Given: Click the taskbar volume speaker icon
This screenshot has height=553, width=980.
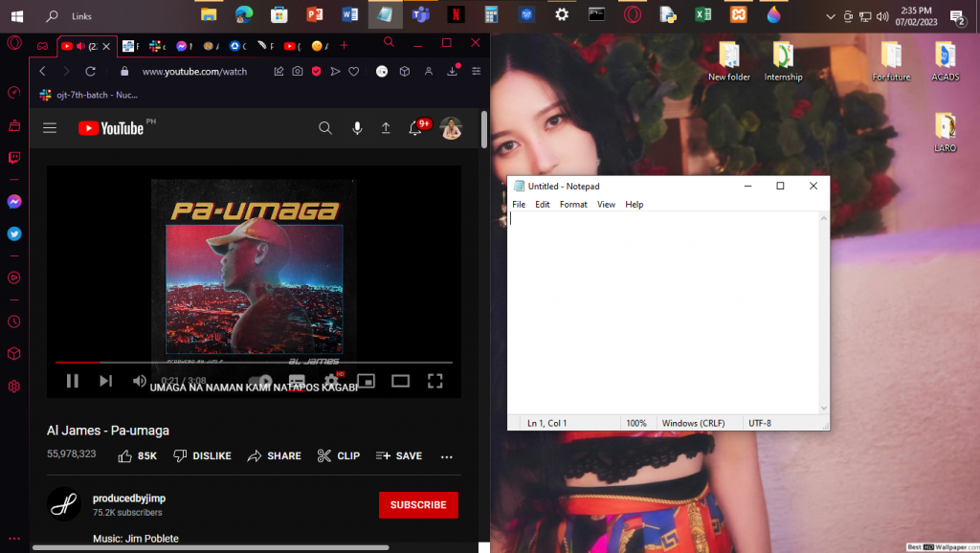Looking at the screenshot, I should coord(881,17).
